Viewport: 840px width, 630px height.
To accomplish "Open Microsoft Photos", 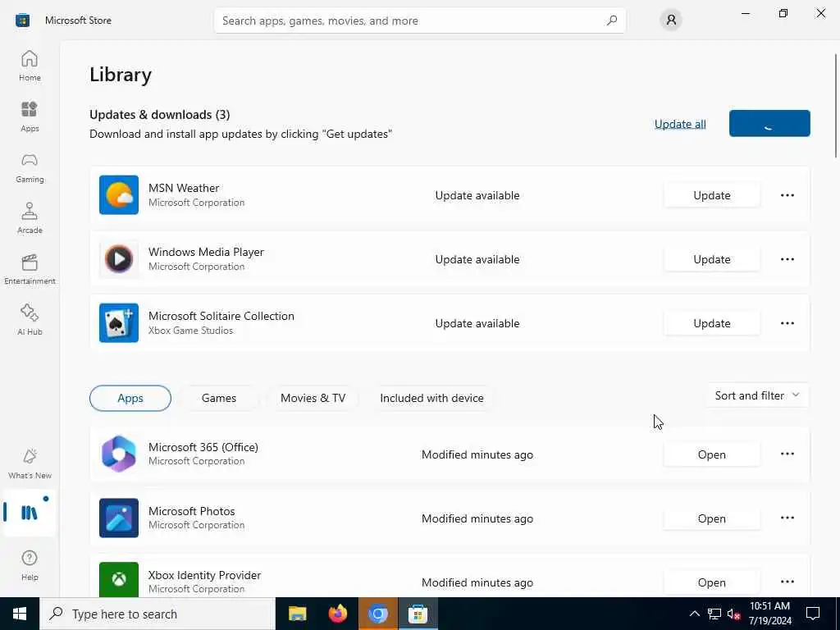I will coord(711,518).
